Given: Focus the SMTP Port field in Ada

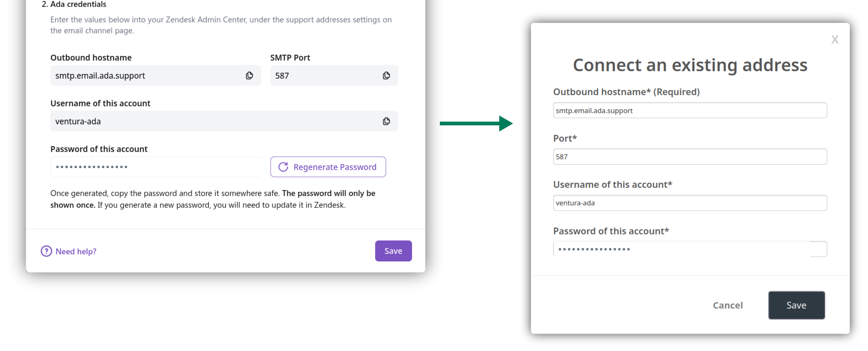Looking at the screenshot, I should tap(334, 75).
